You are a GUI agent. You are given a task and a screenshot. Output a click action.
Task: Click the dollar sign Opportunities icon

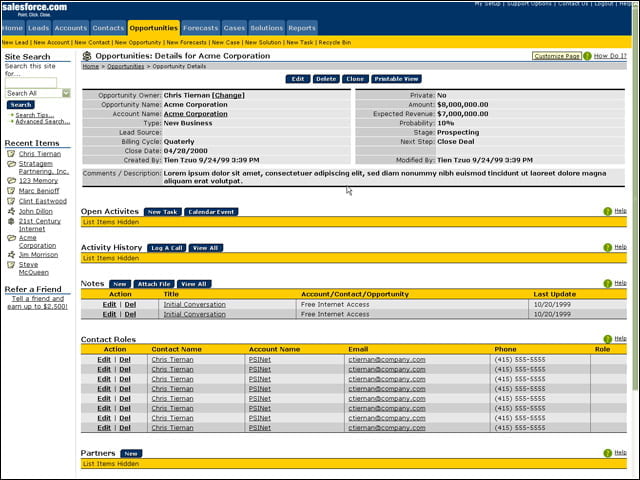point(87,56)
